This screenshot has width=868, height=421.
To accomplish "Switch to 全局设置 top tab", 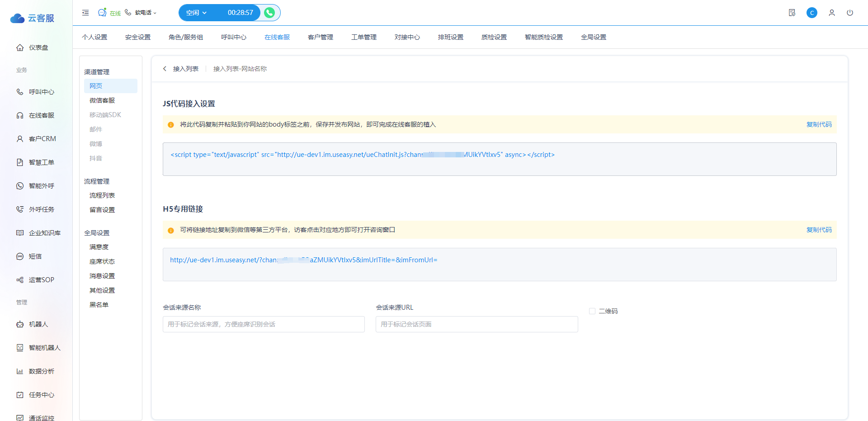I will (594, 37).
